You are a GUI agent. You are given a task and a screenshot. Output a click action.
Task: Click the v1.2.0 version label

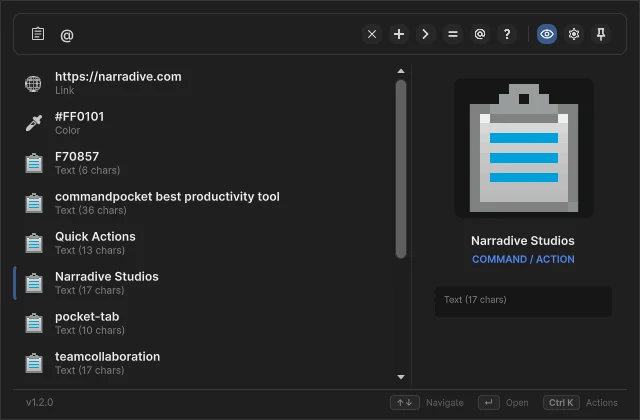40,402
